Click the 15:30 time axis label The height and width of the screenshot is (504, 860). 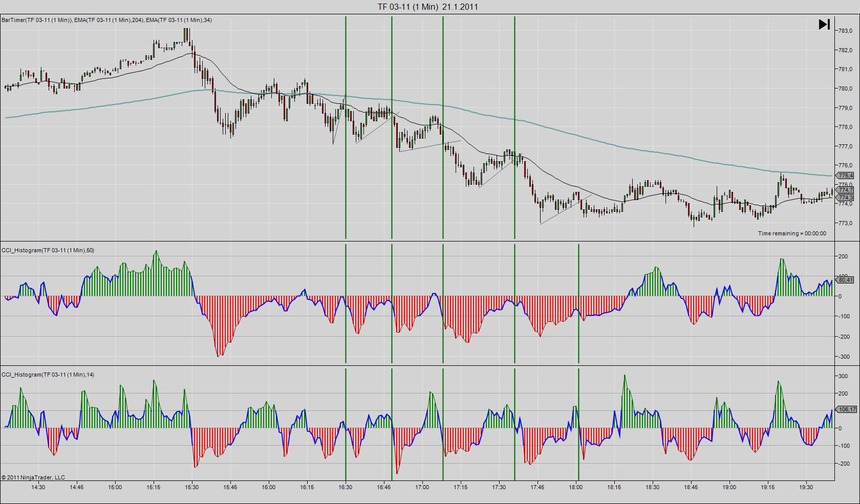pos(192,487)
